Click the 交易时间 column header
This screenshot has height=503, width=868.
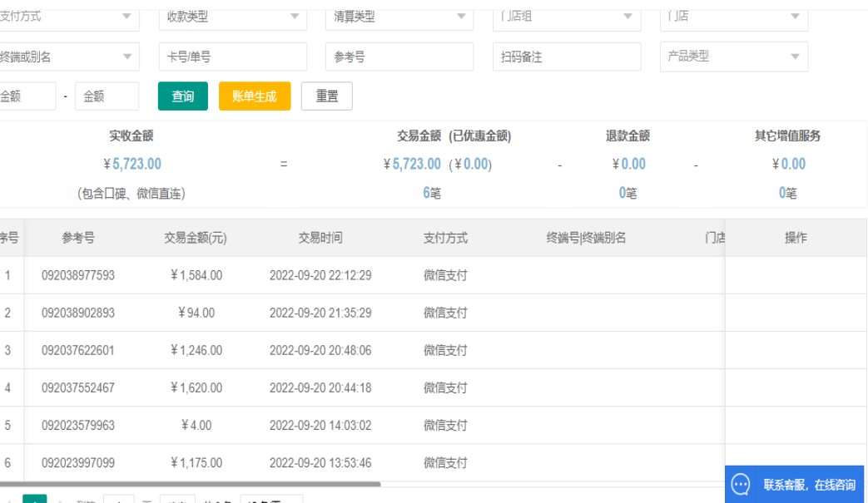point(320,238)
